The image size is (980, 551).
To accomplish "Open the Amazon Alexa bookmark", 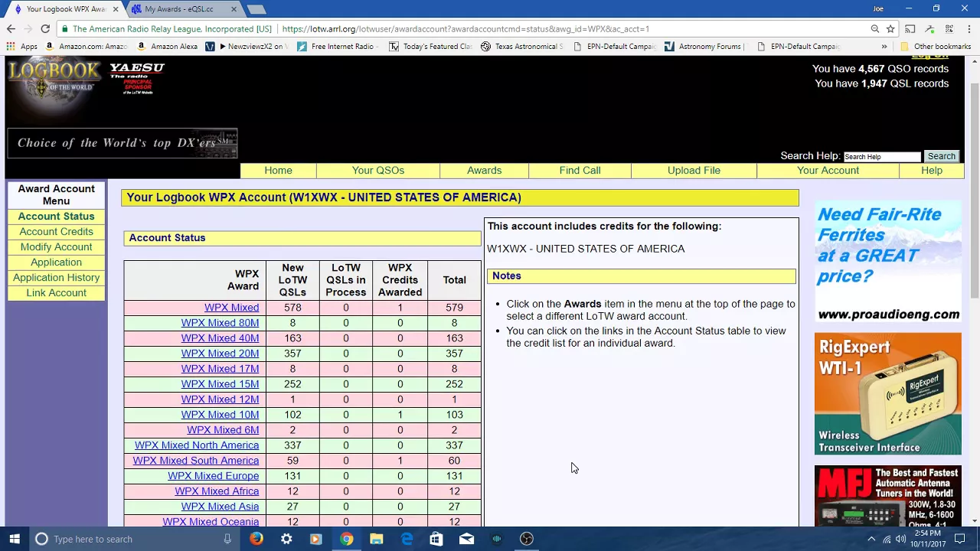I will (x=167, y=47).
